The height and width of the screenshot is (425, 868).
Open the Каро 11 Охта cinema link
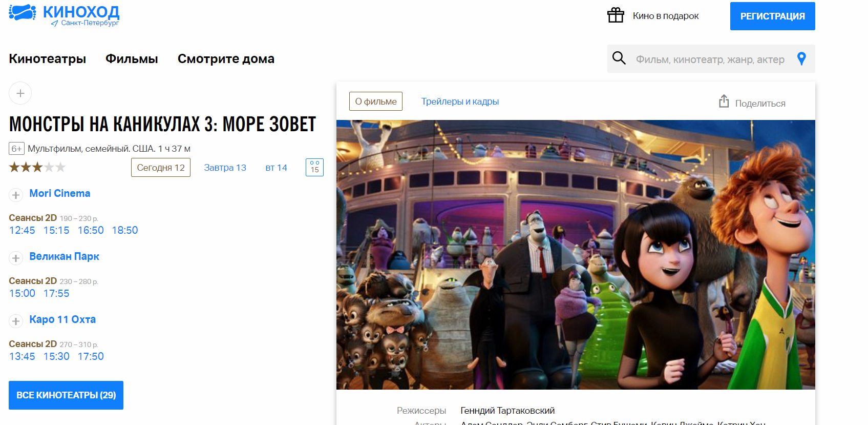pos(62,319)
